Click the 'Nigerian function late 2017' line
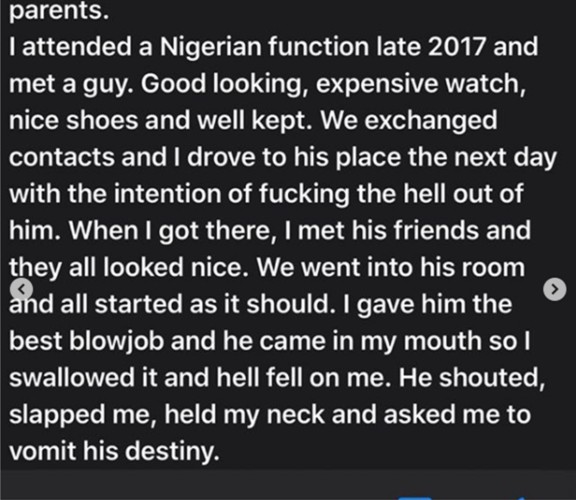Screen dimensions: 576x500 [273, 47]
